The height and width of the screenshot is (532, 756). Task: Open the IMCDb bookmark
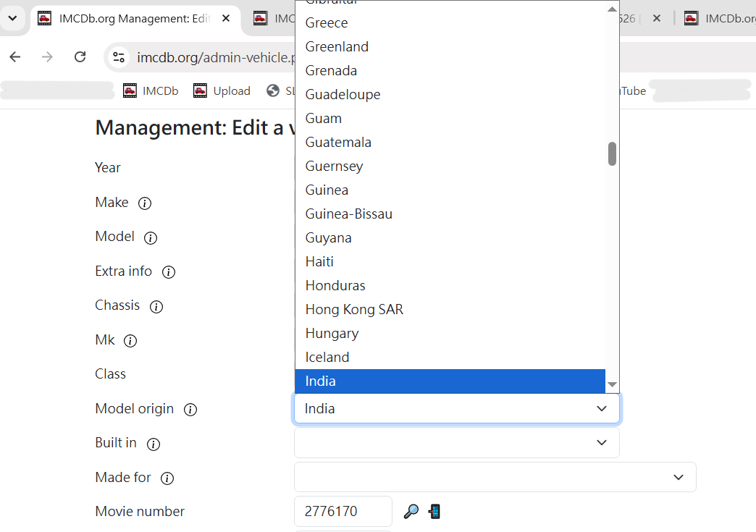point(151,90)
